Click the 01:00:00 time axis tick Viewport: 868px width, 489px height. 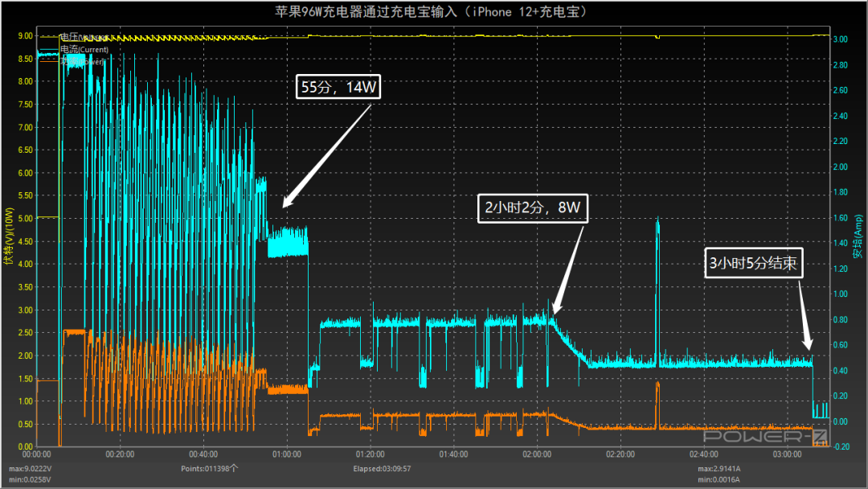[x=287, y=454]
